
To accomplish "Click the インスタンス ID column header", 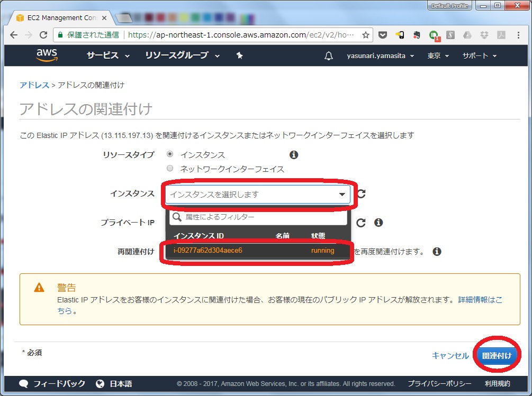I will pyautogui.click(x=199, y=236).
